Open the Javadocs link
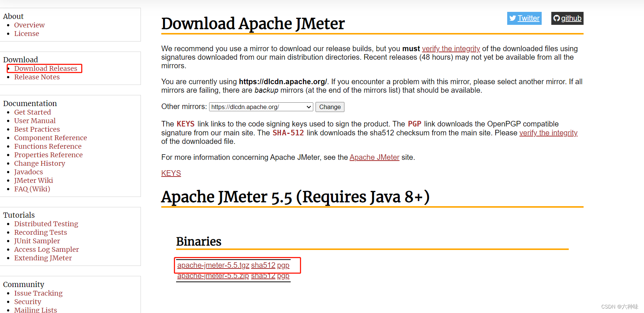This screenshot has height=313, width=644. tap(29, 172)
